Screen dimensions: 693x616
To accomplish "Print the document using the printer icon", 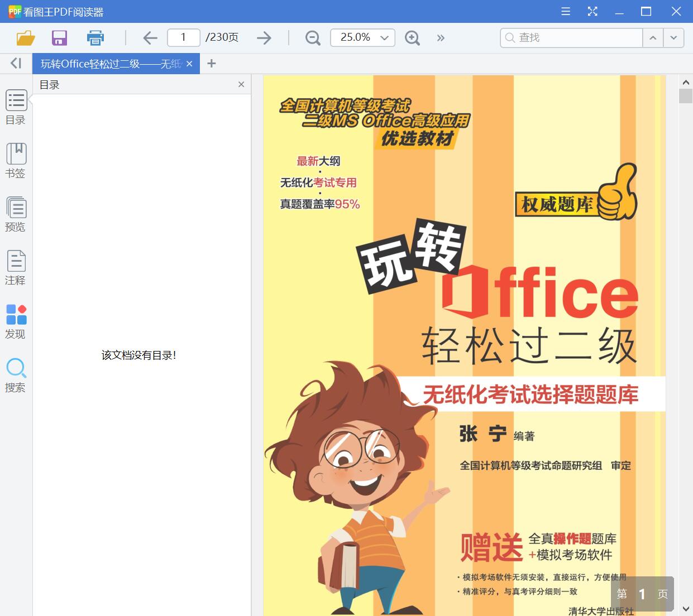I will point(95,38).
